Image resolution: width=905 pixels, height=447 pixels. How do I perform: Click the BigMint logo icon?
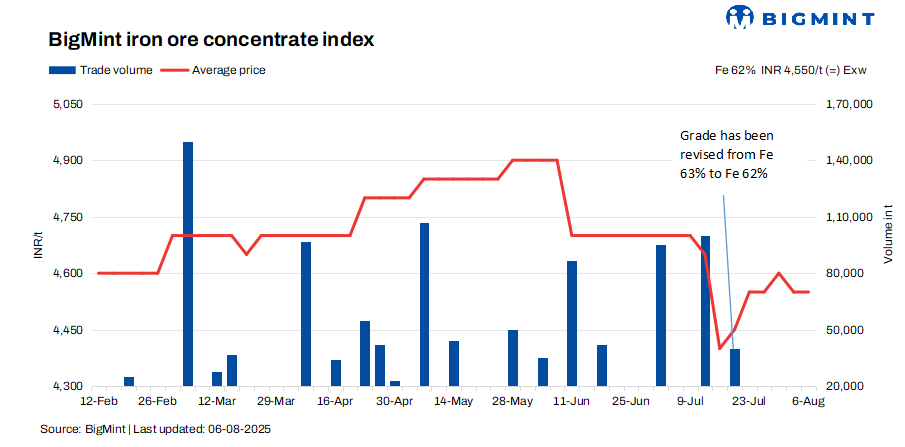(x=740, y=17)
